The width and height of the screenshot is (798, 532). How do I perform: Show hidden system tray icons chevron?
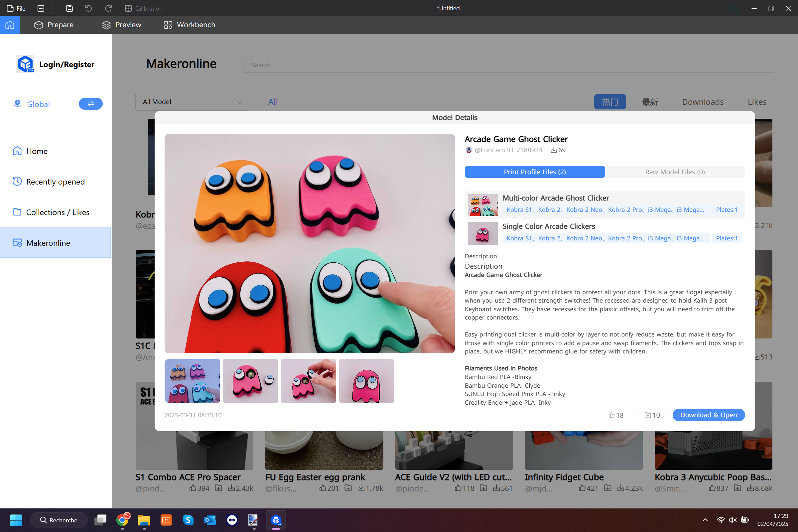click(705, 520)
